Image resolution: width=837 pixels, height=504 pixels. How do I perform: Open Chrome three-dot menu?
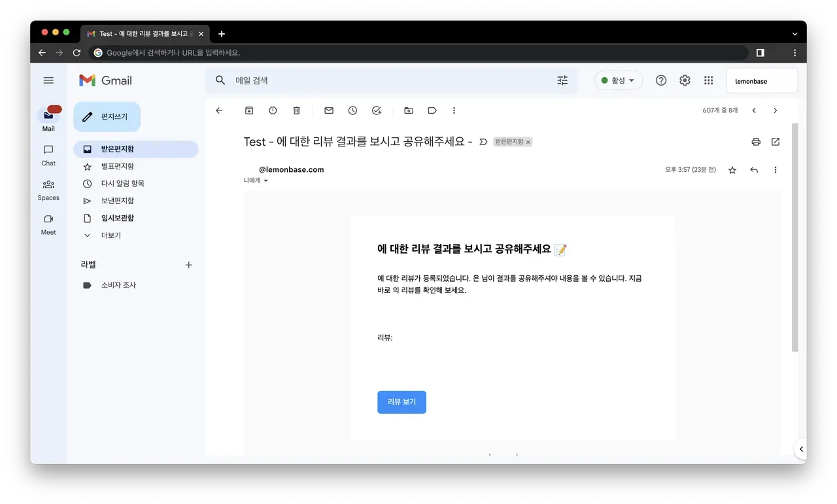click(795, 53)
